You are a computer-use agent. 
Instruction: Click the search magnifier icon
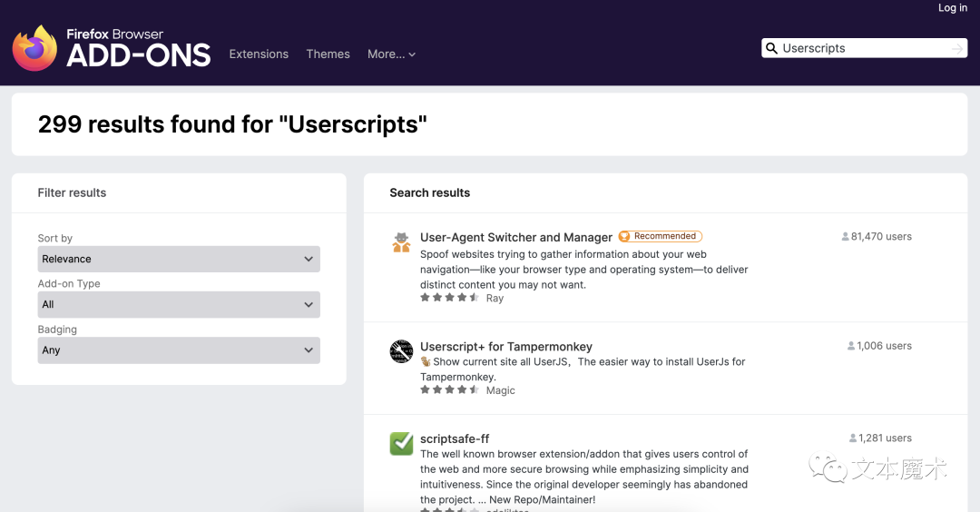[772, 48]
